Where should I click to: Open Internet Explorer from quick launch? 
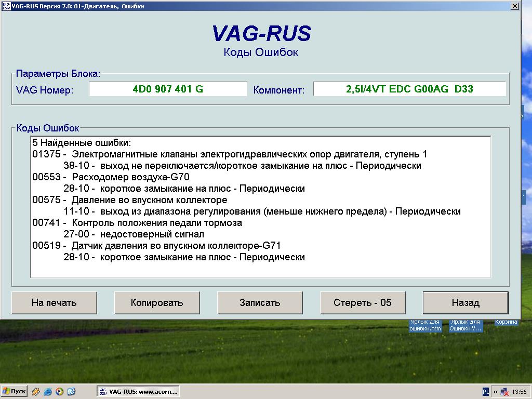48,391
